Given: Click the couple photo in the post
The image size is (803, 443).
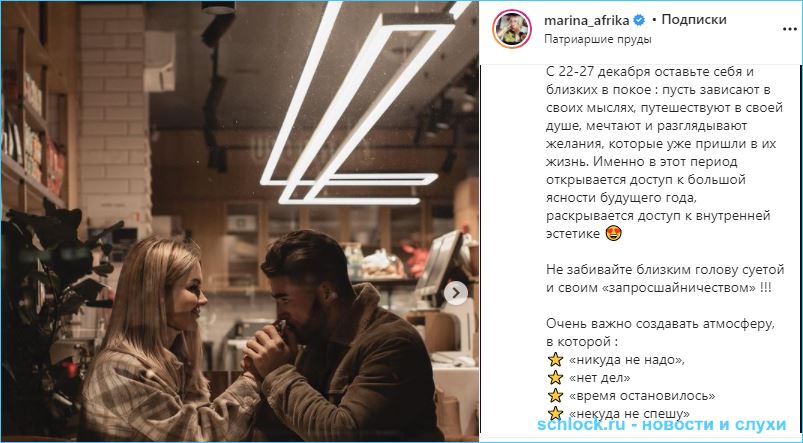Looking at the screenshot, I should pos(241,221).
